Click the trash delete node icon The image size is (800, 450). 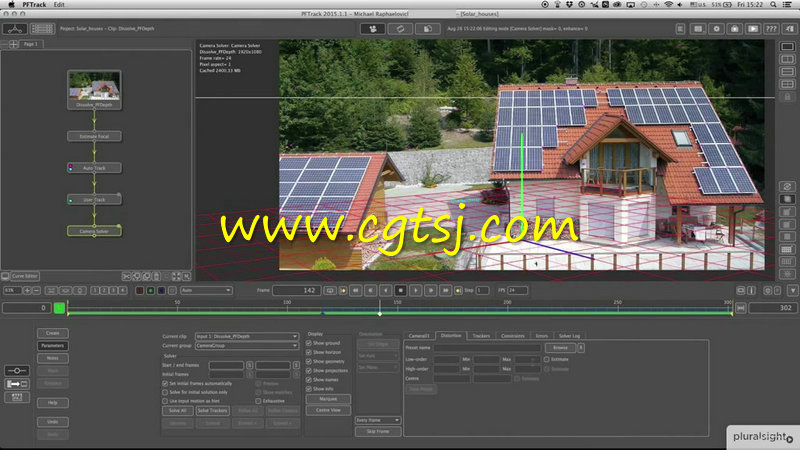[x=157, y=277]
